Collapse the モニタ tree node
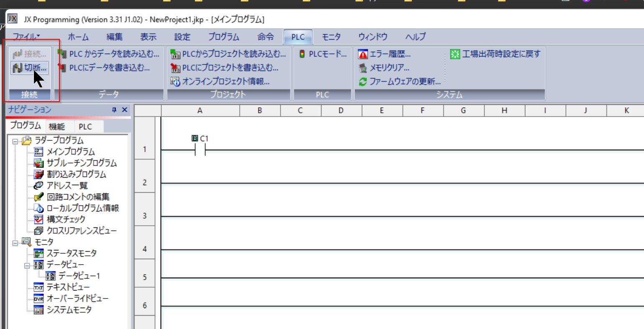Viewport: 644px width, 329px height. [x=15, y=242]
